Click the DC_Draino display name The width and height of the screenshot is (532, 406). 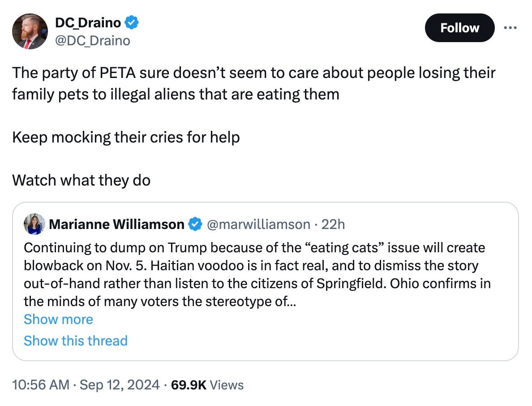pyautogui.click(x=88, y=22)
